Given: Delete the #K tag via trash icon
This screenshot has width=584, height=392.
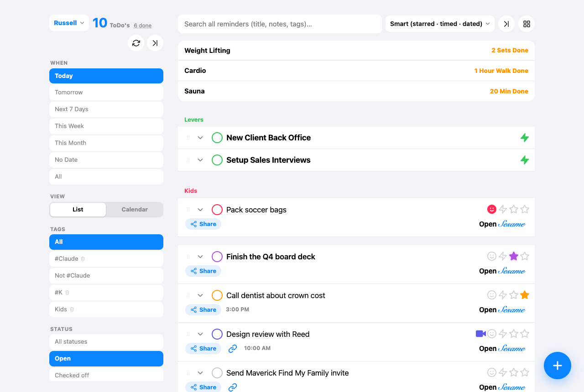Looking at the screenshot, I should click(x=67, y=293).
